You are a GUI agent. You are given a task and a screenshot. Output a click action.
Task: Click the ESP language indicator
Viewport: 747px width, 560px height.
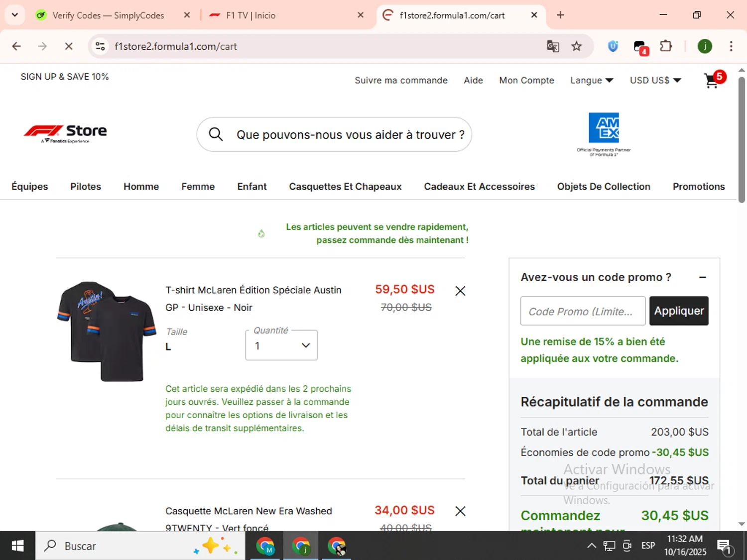click(648, 546)
